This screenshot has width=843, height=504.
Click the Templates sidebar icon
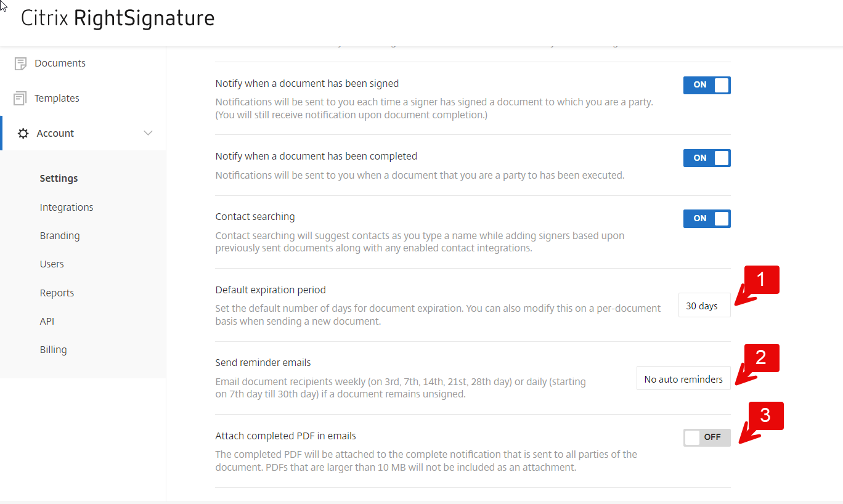(x=20, y=97)
